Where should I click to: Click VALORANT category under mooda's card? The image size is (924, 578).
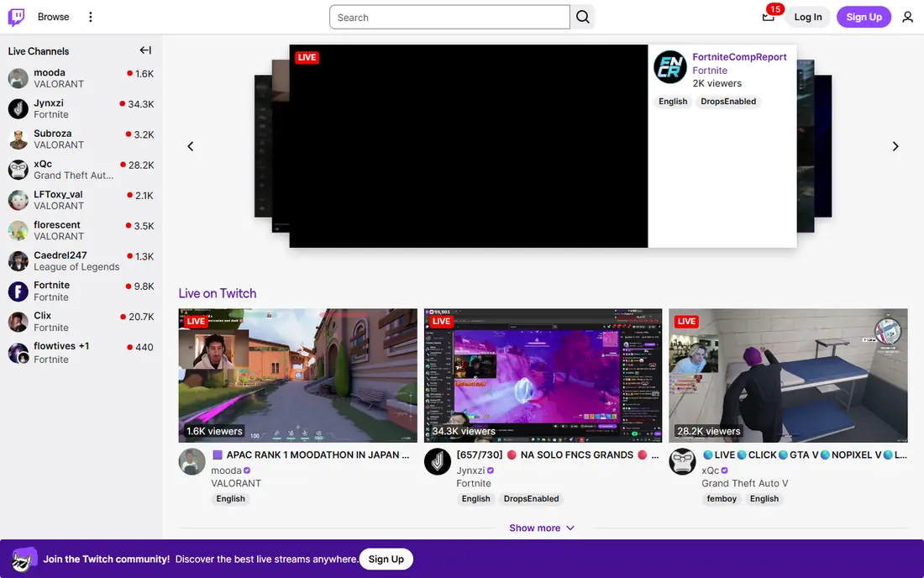click(x=236, y=483)
